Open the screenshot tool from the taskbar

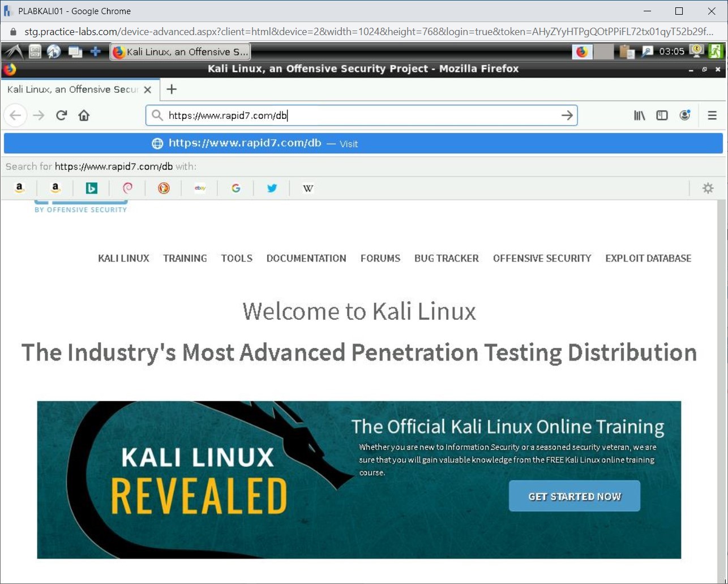tap(647, 51)
